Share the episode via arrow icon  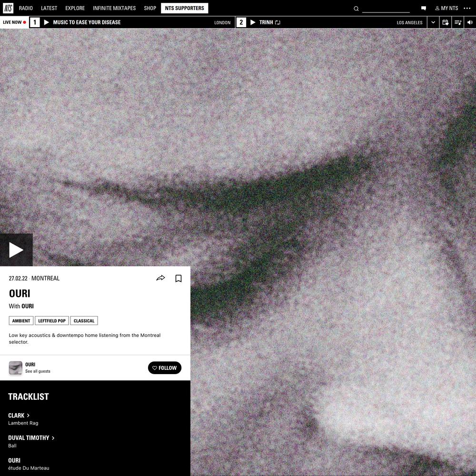[x=160, y=278]
